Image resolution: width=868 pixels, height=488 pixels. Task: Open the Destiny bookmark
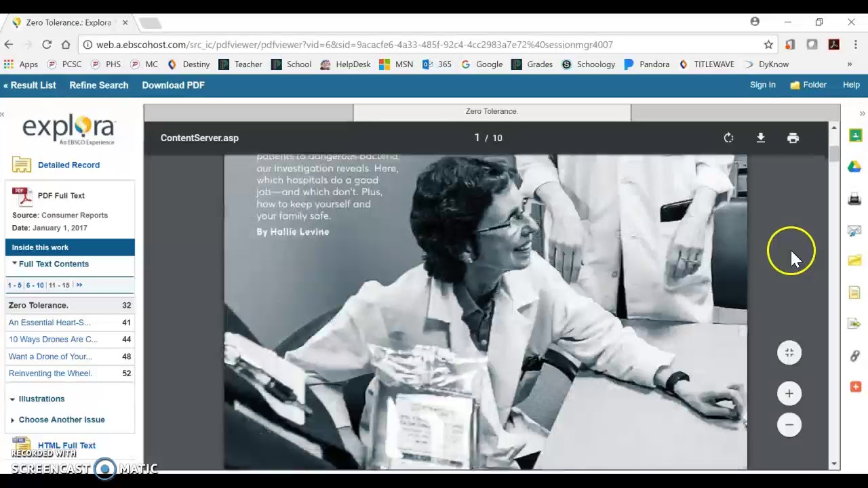pos(189,64)
